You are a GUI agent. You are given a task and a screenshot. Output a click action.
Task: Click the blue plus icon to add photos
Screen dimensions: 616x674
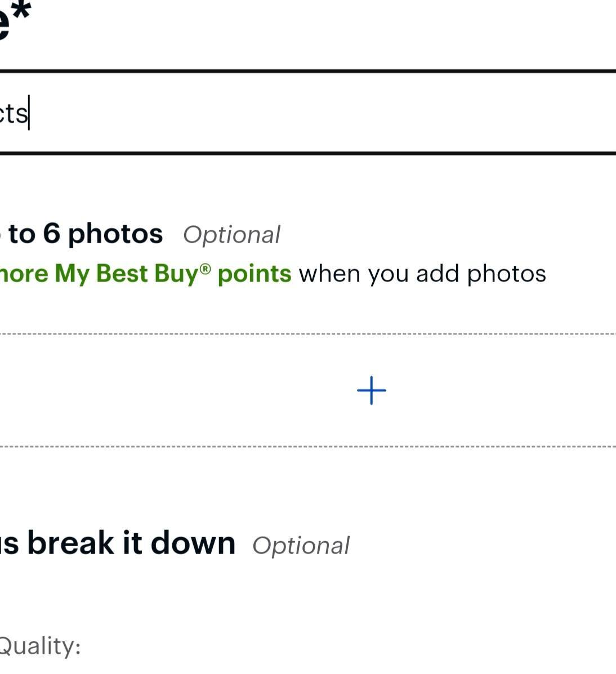[x=372, y=391]
